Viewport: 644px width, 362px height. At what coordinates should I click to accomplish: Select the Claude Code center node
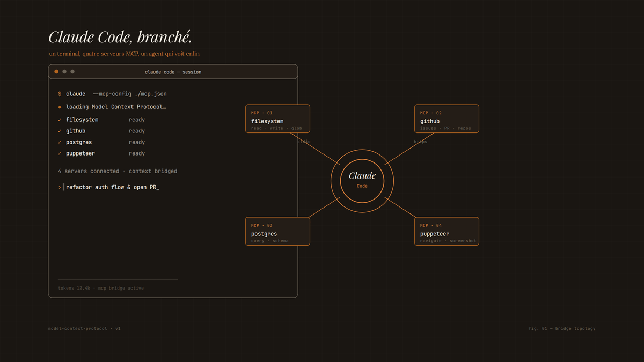(x=362, y=181)
